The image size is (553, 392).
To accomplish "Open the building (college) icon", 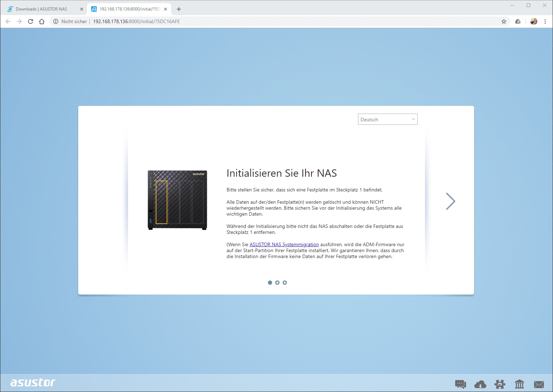I will click(x=519, y=384).
